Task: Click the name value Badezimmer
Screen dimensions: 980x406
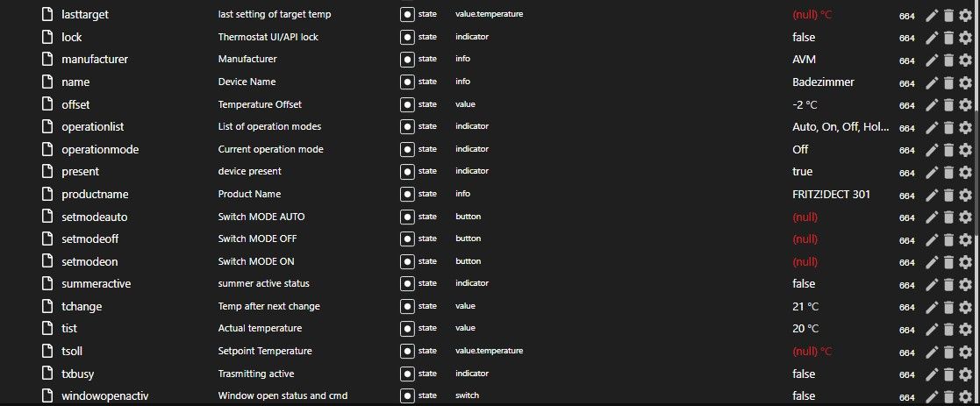Action: (823, 82)
